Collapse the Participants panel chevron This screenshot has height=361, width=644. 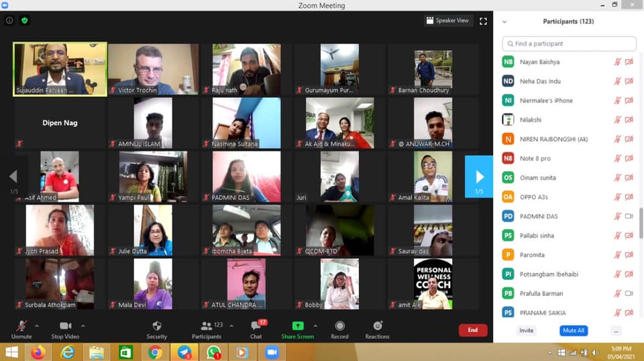[504, 21]
